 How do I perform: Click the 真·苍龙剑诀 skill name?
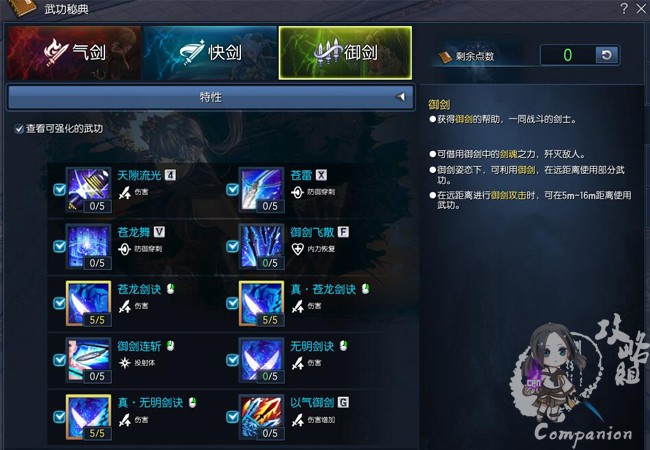323,289
